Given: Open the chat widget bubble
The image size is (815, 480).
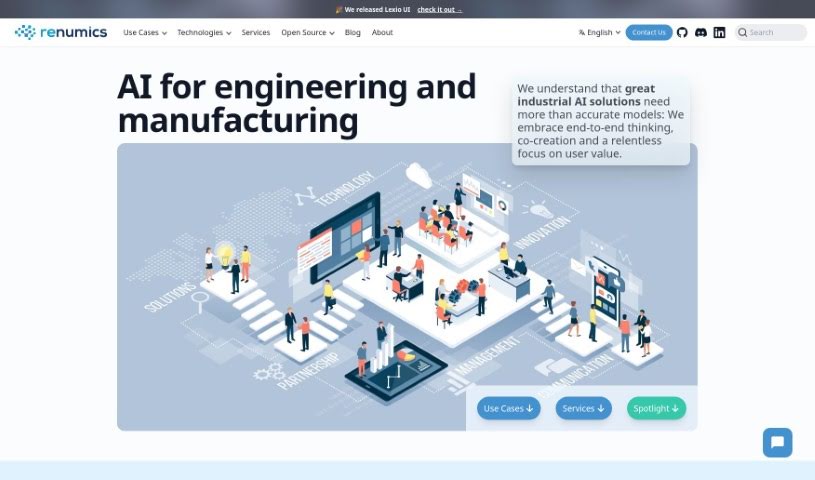Looking at the screenshot, I should tap(777, 442).
